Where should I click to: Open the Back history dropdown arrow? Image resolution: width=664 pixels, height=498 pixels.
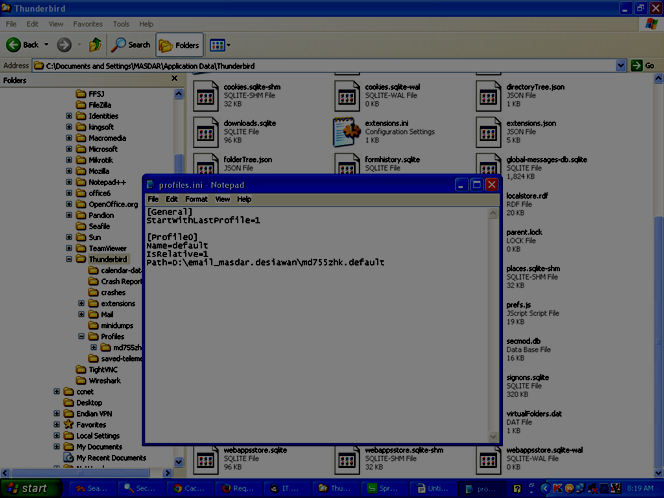coord(46,44)
